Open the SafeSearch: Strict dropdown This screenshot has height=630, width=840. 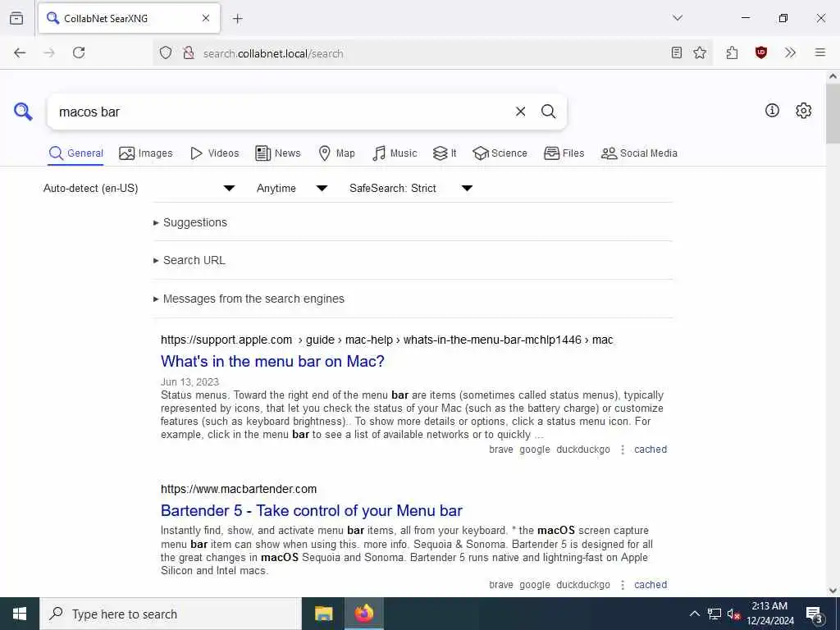[411, 188]
